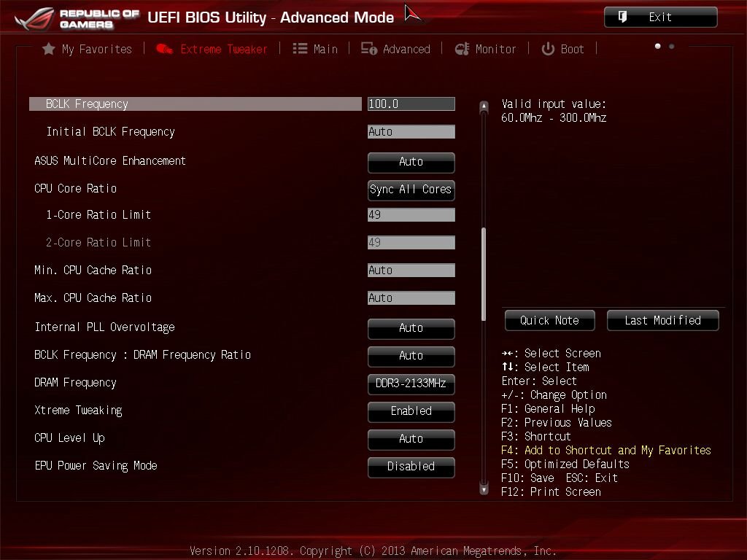Click the Main tab list icon
Screen dimensions: 747x560
coord(300,49)
